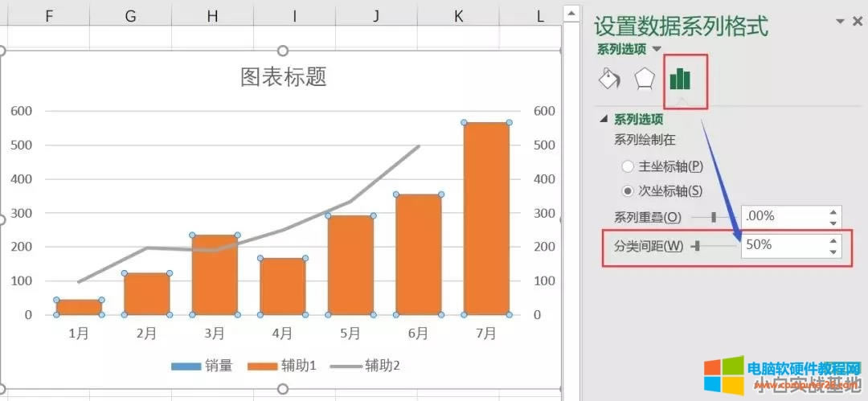Image resolution: width=868 pixels, height=401 pixels.
Task: Click the vertical scrollbar up arrow
Action: tap(571, 12)
